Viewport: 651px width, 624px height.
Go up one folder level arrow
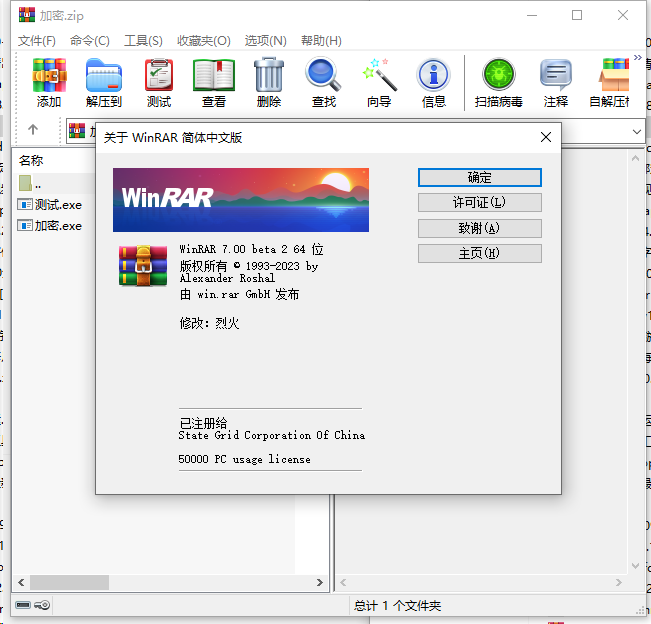33,130
